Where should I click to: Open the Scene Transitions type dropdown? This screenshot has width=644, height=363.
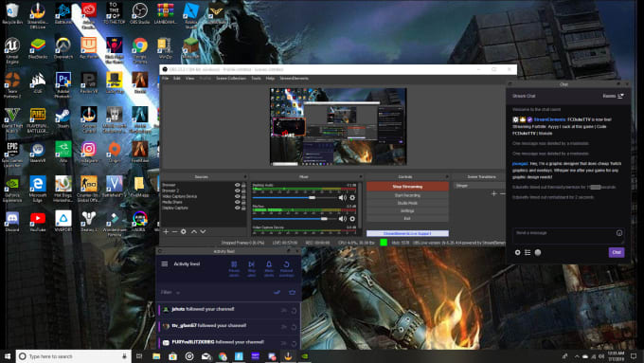coord(480,186)
